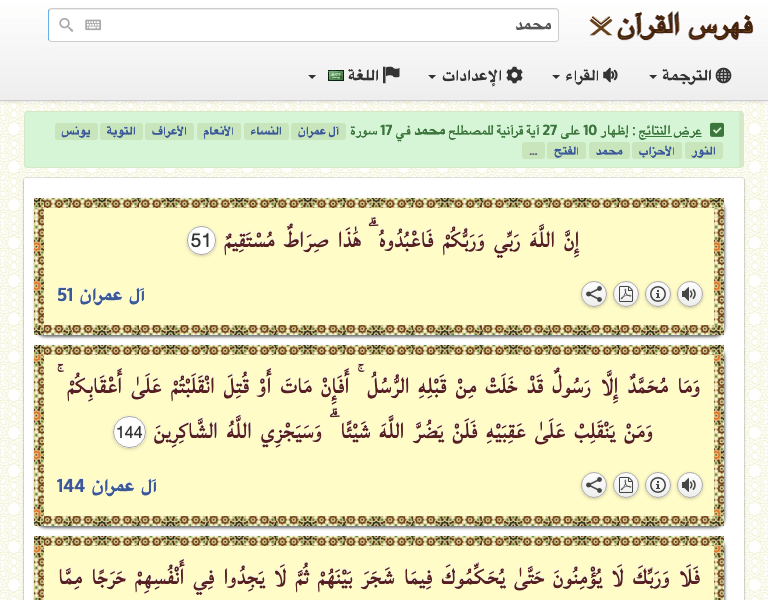Play audio for Al Imran verse 51

click(689, 294)
